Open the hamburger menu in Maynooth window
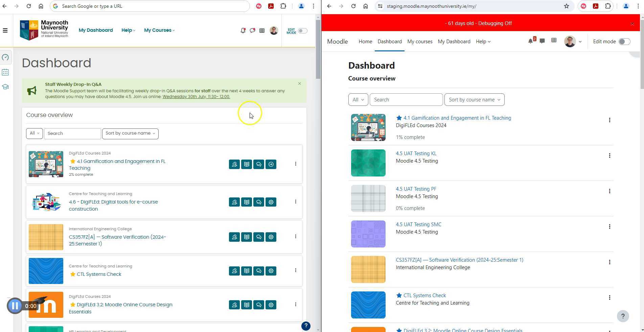Viewport: 644px width, 332px height. [5, 30]
